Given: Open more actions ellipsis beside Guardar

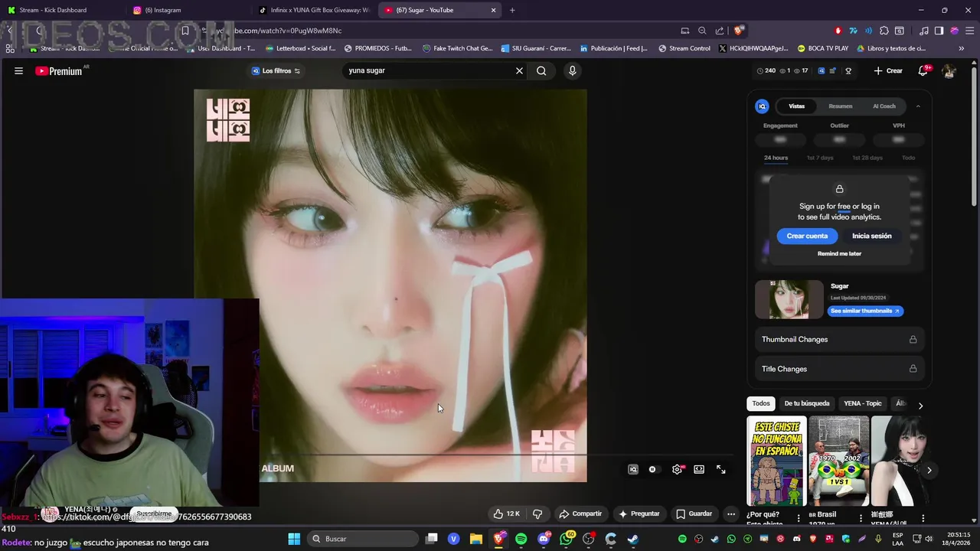Looking at the screenshot, I should (x=731, y=514).
